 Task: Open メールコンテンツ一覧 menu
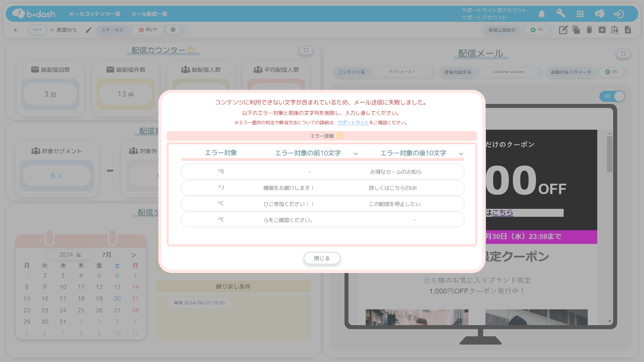(95, 14)
